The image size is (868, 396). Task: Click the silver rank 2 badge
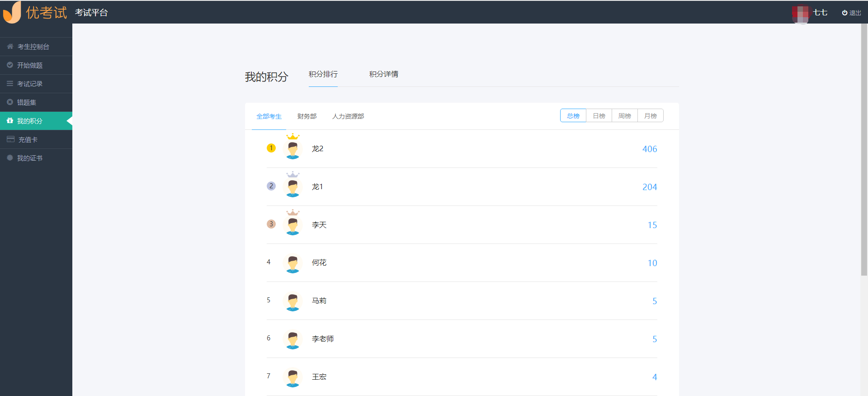tap(271, 186)
